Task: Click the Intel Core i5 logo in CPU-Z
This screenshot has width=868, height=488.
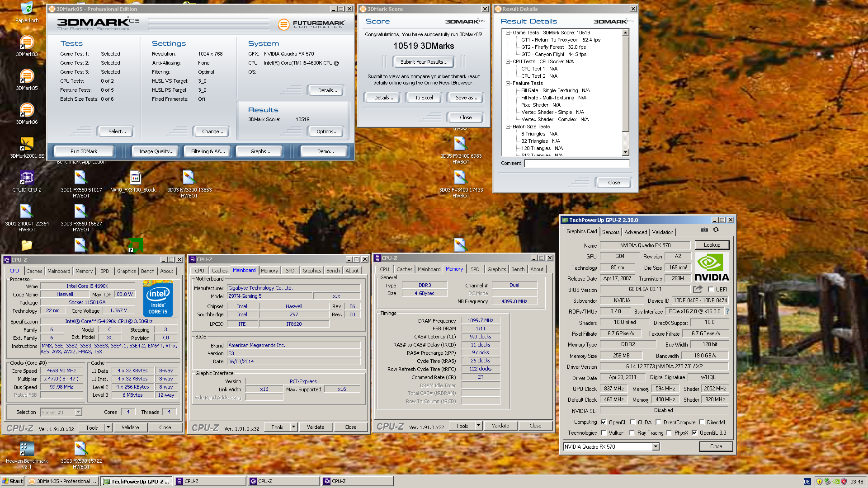Action: click(158, 298)
